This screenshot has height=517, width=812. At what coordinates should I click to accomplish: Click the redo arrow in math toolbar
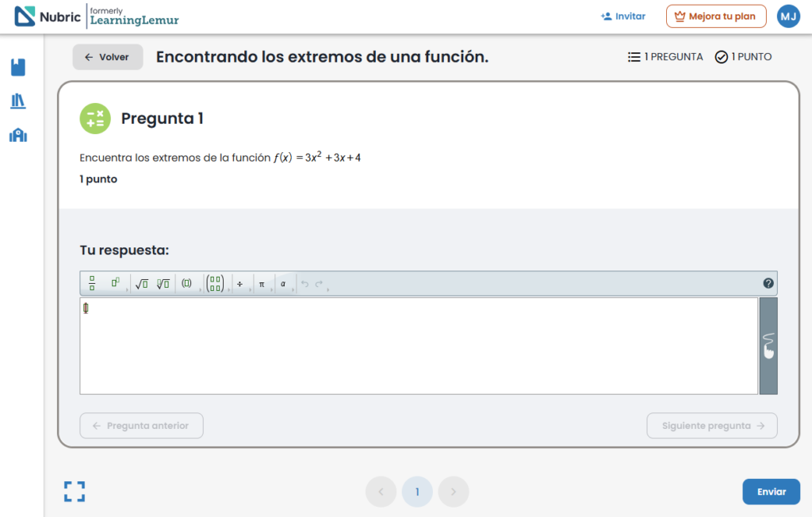coord(319,283)
